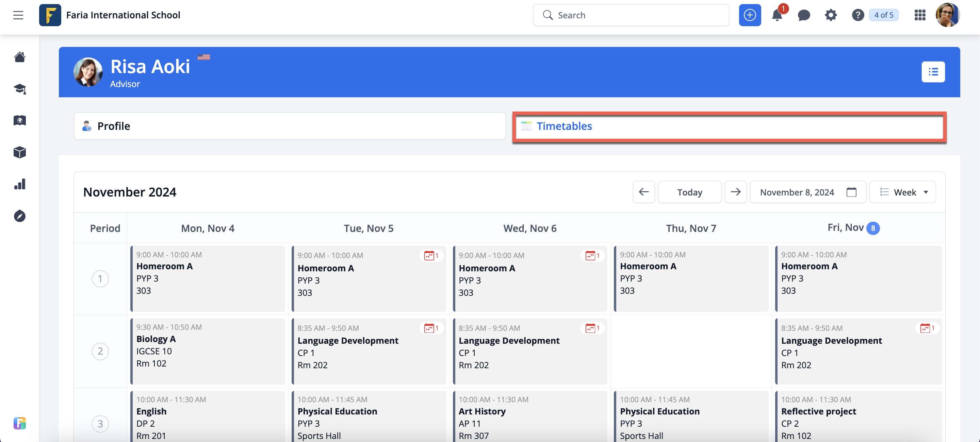Screen dimensions: 980x442
Task: Open the graduation cap sidebar icon
Action: click(x=19, y=89)
